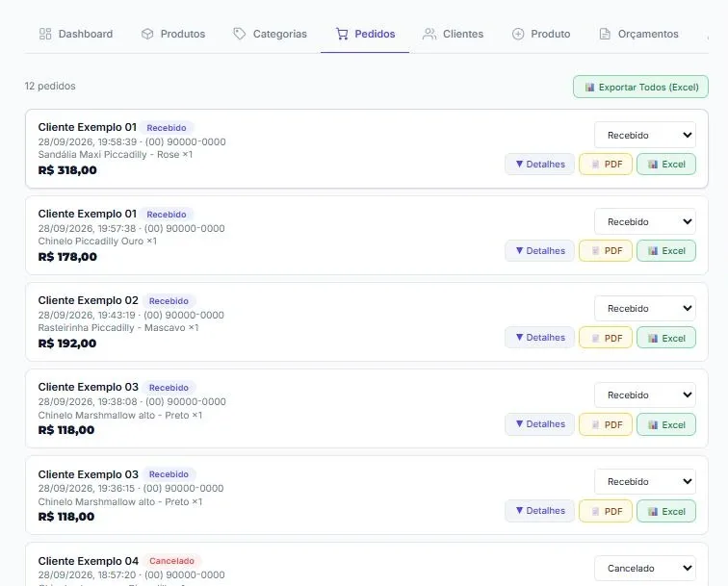Image resolution: width=728 pixels, height=586 pixels.
Task: Open status dropdown for the 19:36:15 order
Action: coord(645,482)
